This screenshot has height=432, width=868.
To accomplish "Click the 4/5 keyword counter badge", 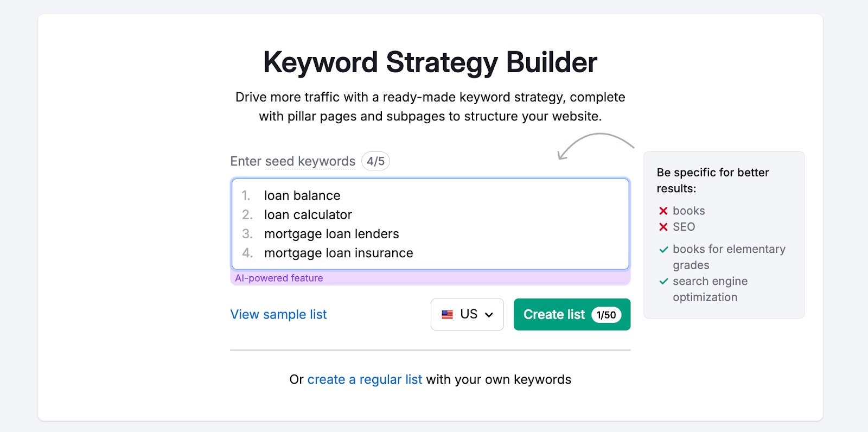I will [375, 161].
